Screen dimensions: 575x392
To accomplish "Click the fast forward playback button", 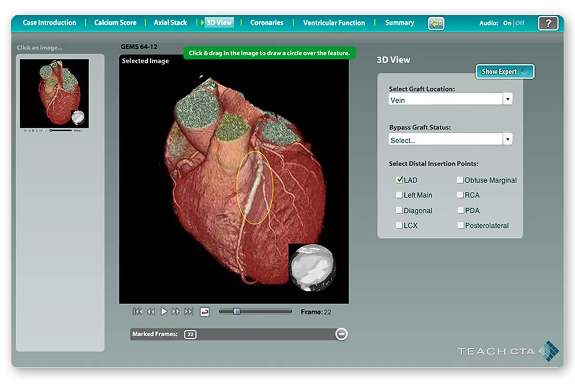I will pyautogui.click(x=176, y=311).
